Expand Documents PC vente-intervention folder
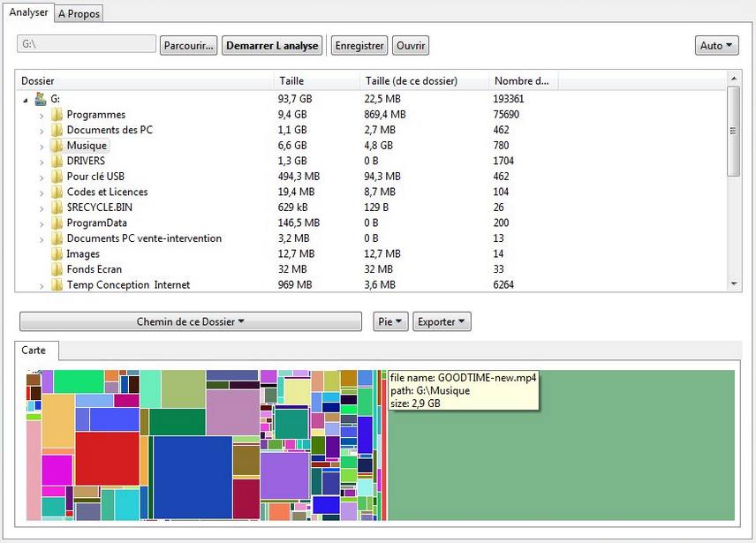The image size is (756, 543). [42, 239]
